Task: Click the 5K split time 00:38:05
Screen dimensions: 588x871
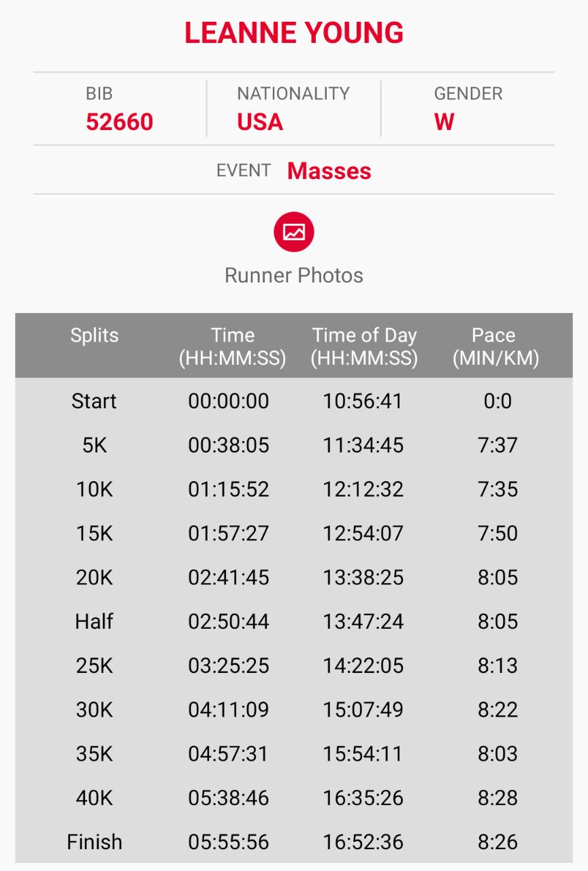Action: click(229, 445)
